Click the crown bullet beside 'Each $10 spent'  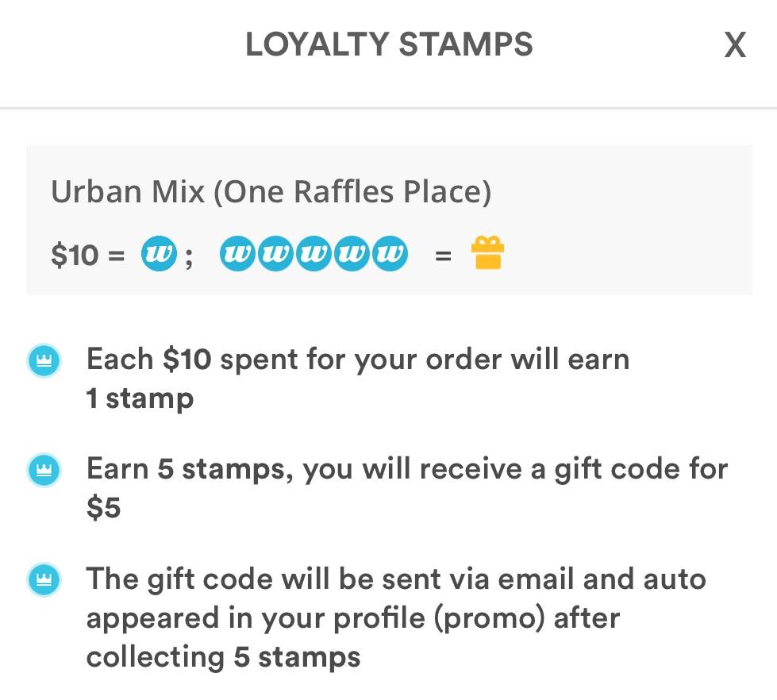44,361
